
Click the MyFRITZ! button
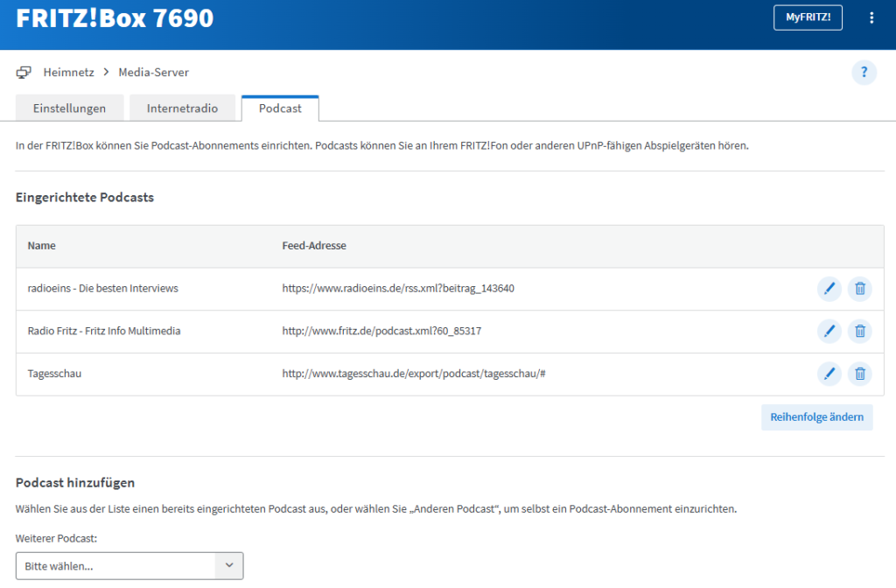pyautogui.click(x=808, y=17)
